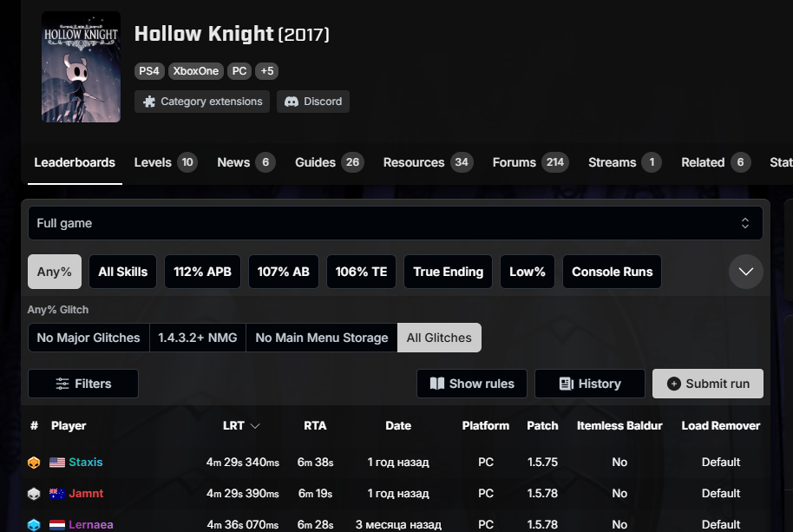The height and width of the screenshot is (532, 793).
Task: Click the Platform column header
Action: point(486,426)
